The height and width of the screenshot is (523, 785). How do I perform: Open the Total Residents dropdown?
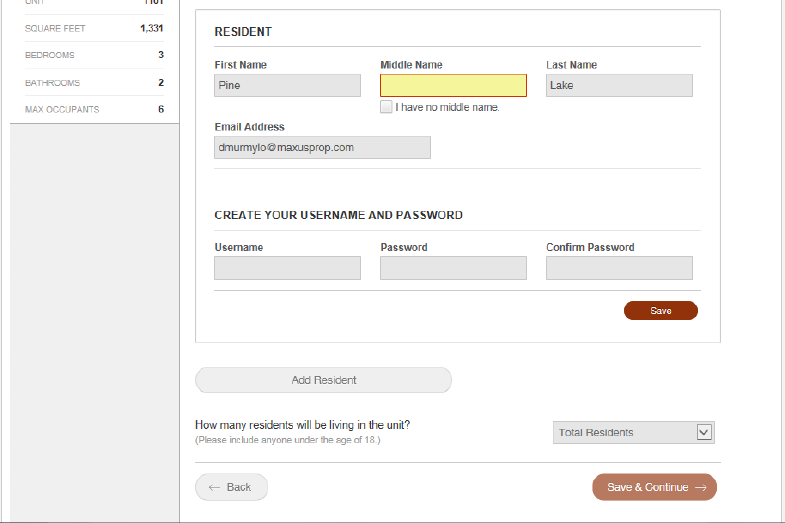point(633,432)
